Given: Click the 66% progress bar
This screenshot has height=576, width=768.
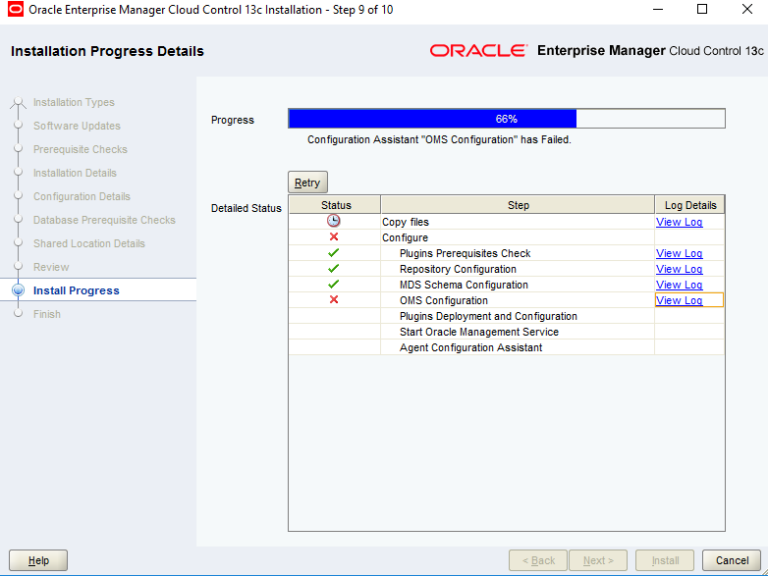Looking at the screenshot, I should [x=506, y=119].
